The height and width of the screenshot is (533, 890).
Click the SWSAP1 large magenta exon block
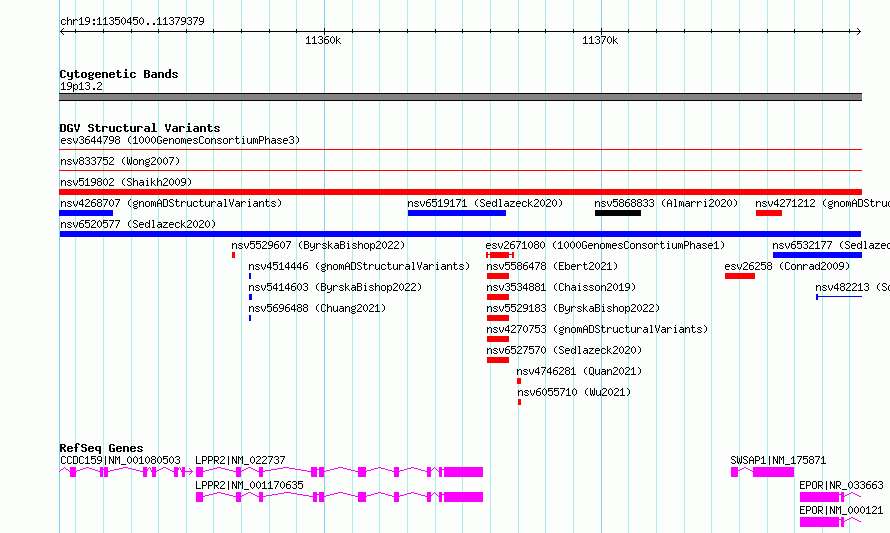(x=773, y=472)
